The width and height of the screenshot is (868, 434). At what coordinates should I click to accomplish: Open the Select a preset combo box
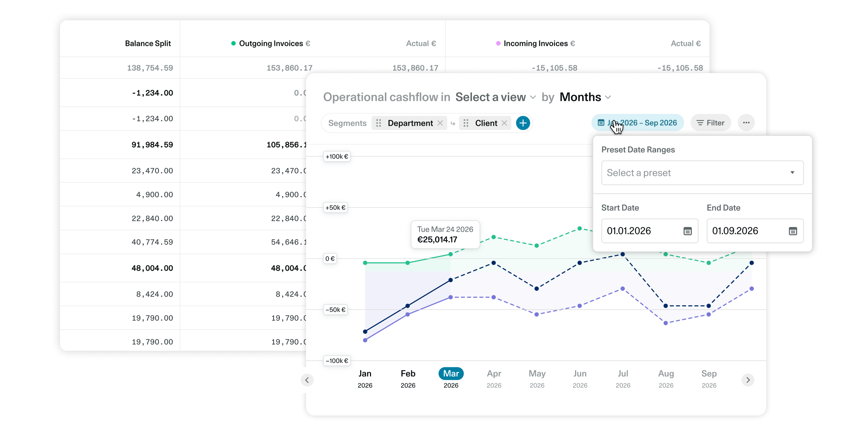702,173
